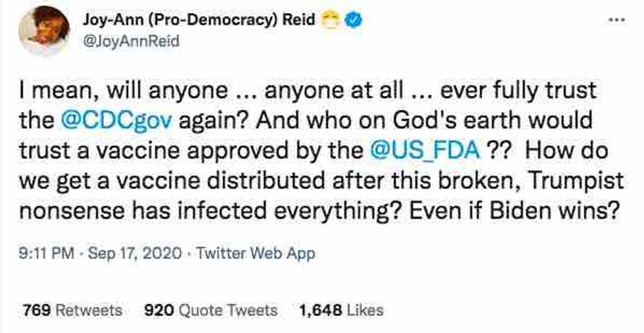This screenshot has height=333, width=644.
Task: Open the tweet's three-dot more menu
Action: click(616, 20)
